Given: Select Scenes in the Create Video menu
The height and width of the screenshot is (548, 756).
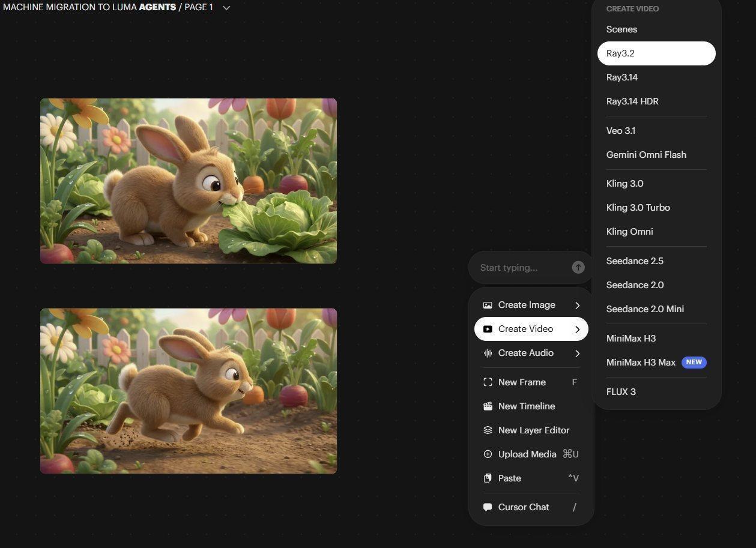Looking at the screenshot, I should tap(656, 29).
